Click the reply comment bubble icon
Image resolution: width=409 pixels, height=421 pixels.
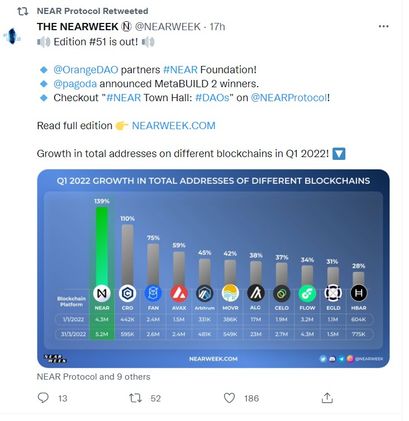point(43,398)
